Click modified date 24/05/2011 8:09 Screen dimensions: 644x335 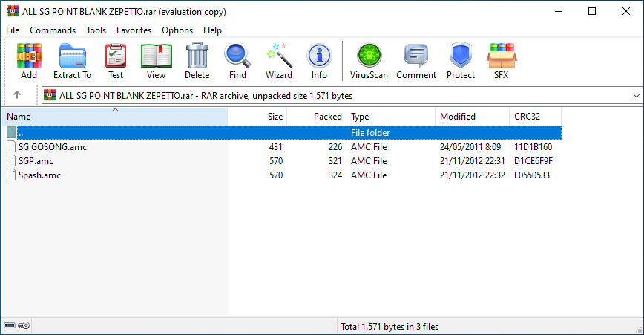click(470, 147)
